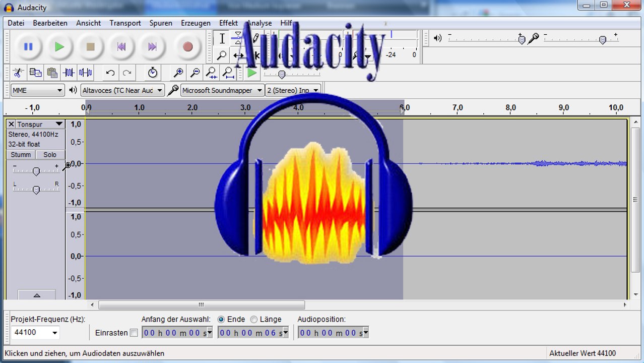Start playback with the green Play button
The width and height of the screenshot is (644, 363).
click(x=59, y=47)
